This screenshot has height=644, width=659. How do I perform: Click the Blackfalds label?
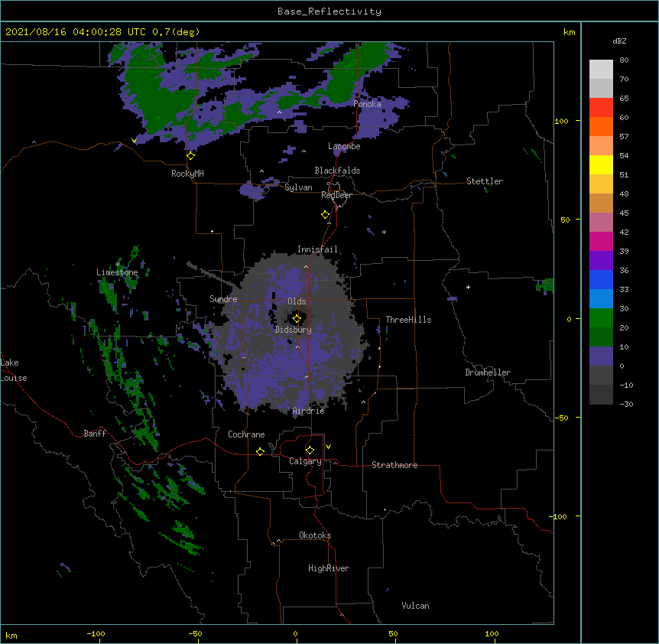click(337, 171)
